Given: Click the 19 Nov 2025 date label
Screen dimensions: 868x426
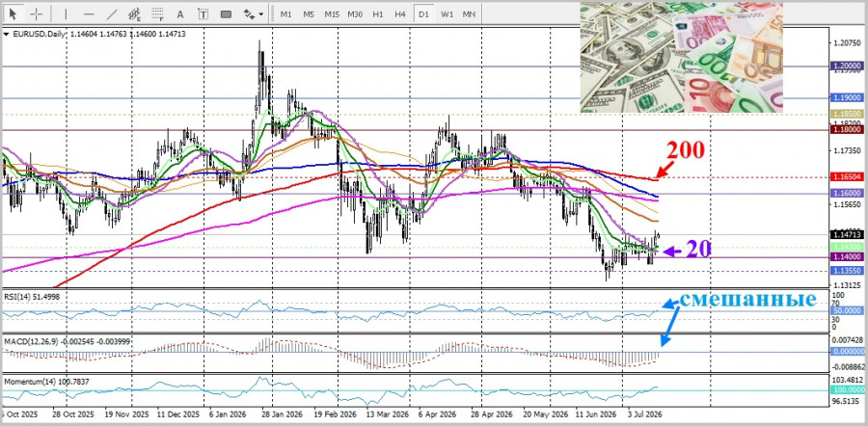Looking at the screenshot, I should click(x=124, y=414).
